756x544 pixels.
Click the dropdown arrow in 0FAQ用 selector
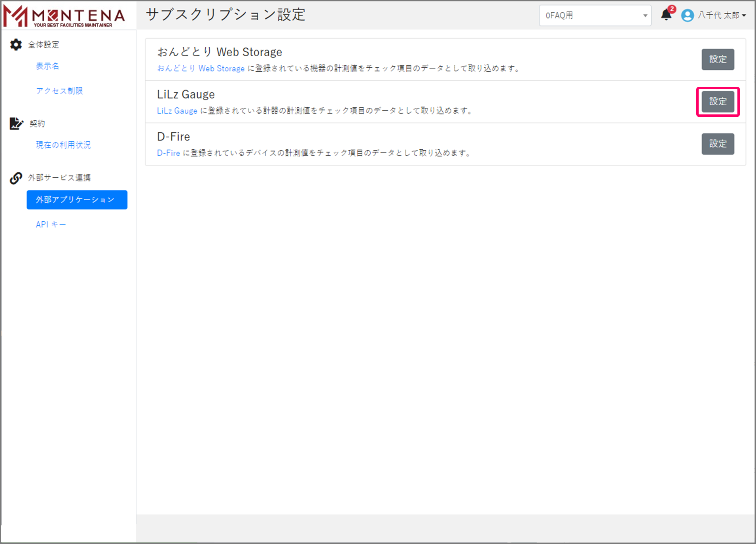pos(645,16)
